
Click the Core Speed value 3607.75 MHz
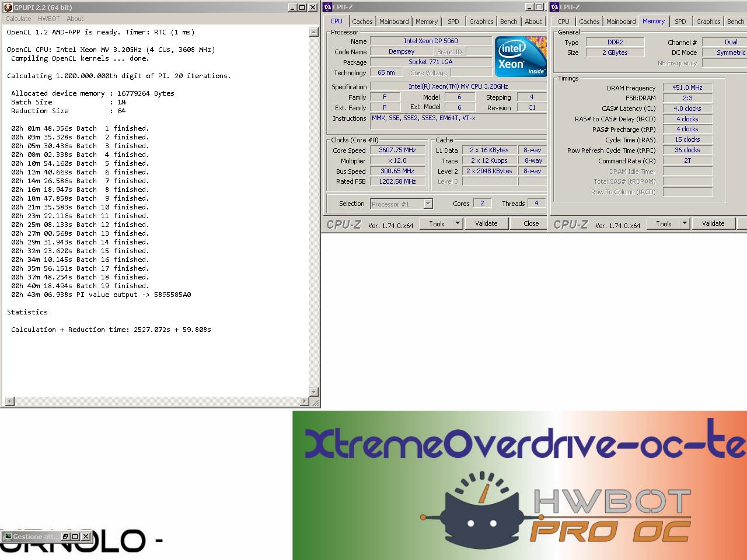(397, 150)
